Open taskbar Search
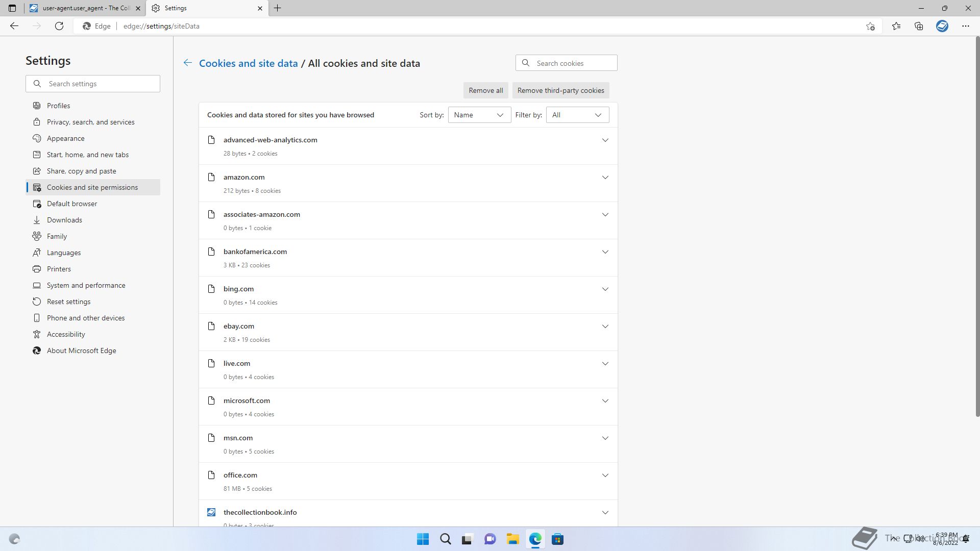Screen dimensions: 980x551 [x=445, y=539]
